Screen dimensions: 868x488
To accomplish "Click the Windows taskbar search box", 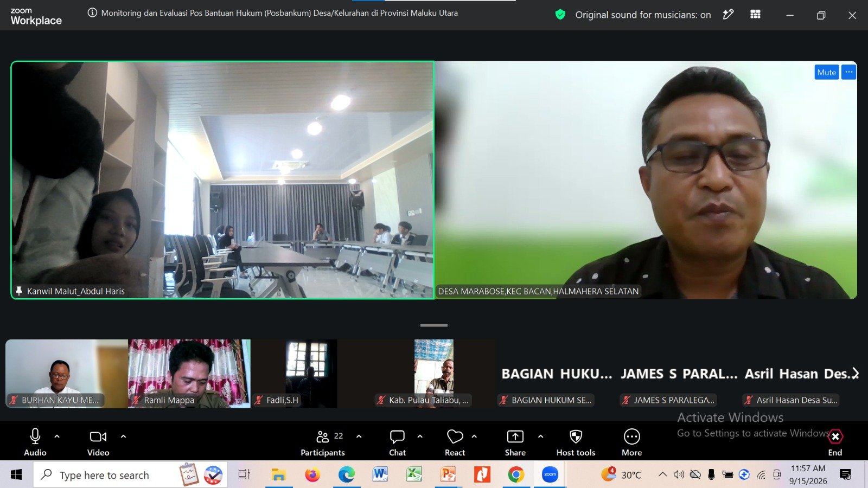I will (x=105, y=475).
